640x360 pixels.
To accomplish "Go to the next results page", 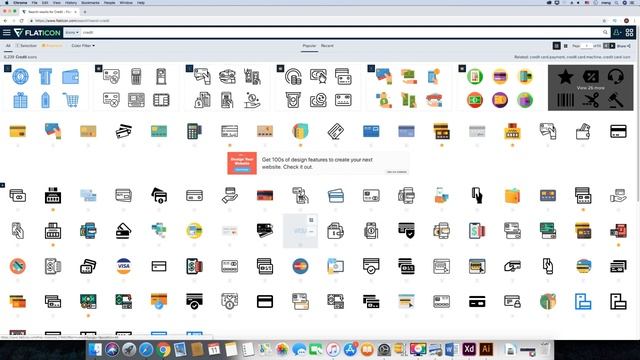I will [612, 46].
